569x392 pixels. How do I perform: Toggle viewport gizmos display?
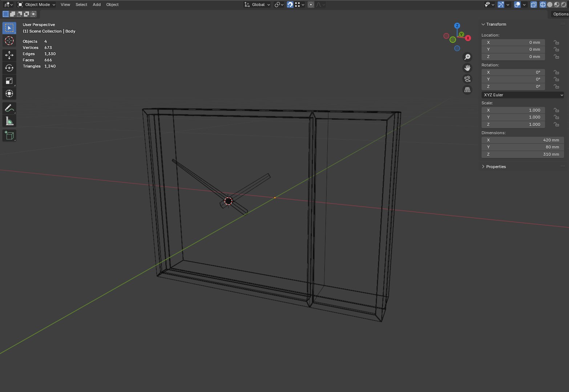point(501,5)
